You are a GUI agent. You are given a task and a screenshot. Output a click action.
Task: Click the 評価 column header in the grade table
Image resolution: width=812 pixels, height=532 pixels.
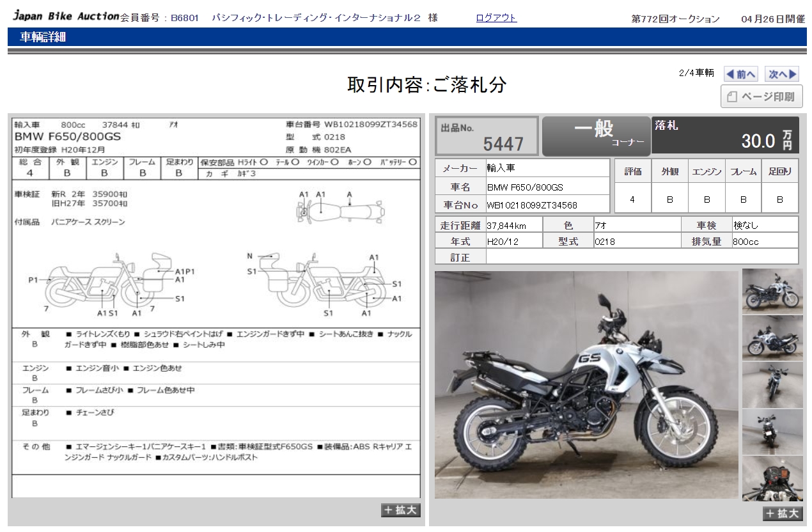coord(632,171)
